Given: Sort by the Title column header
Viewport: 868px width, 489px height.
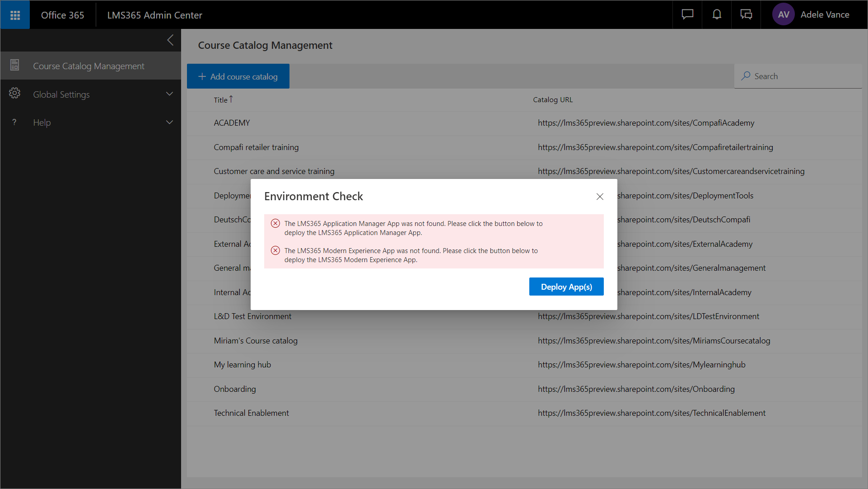Looking at the screenshot, I should tap(221, 100).
